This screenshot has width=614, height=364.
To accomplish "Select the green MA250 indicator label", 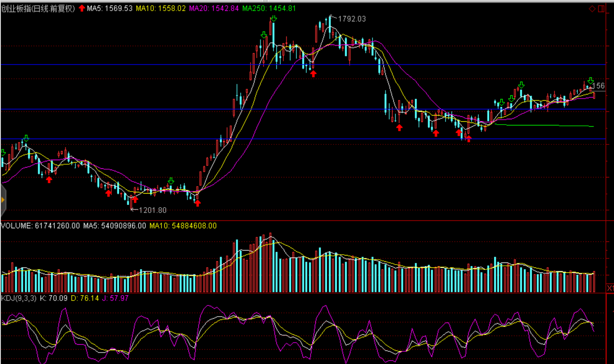I will [x=269, y=9].
